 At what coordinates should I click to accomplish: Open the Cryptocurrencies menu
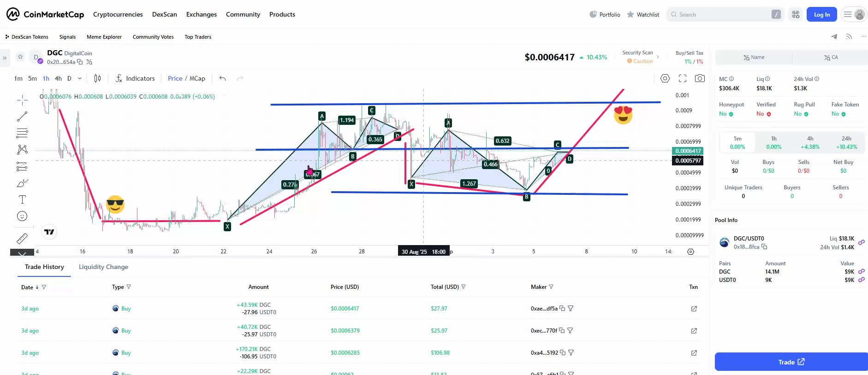pos(118,14)
